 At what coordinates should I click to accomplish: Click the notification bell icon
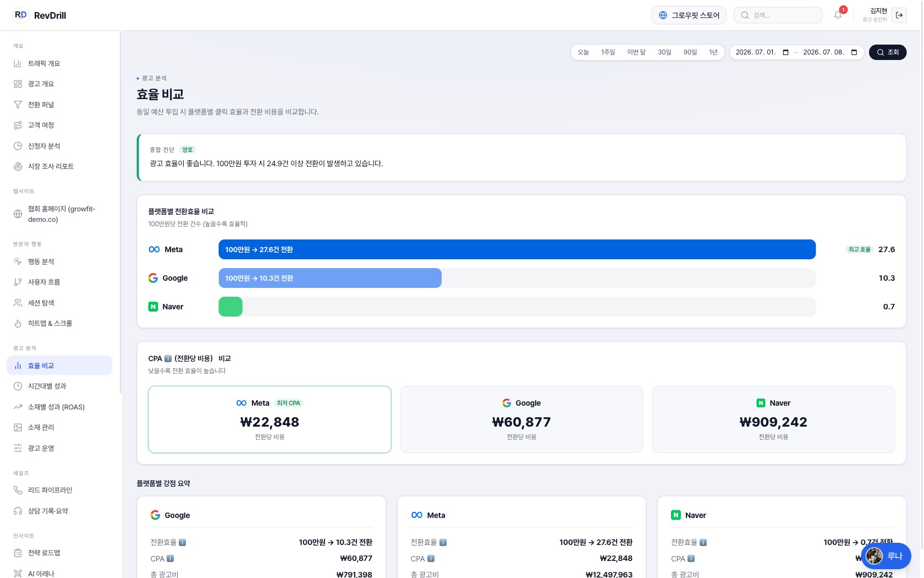tap(838, 15)
